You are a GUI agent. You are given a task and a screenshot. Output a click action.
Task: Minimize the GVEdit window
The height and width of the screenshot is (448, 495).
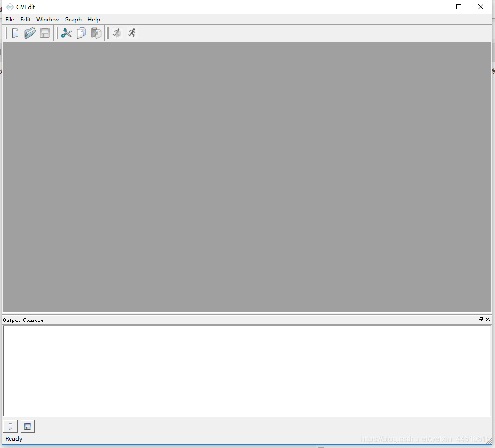point(437,7)
